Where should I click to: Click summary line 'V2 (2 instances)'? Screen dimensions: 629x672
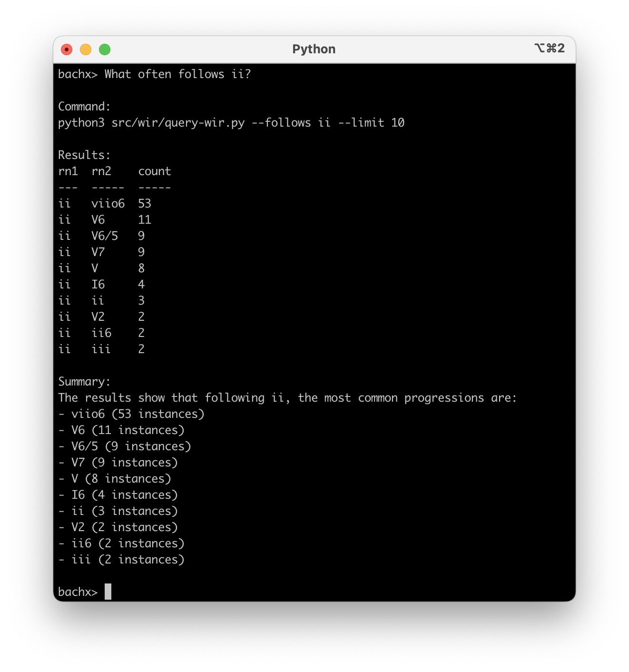[118, 527]
